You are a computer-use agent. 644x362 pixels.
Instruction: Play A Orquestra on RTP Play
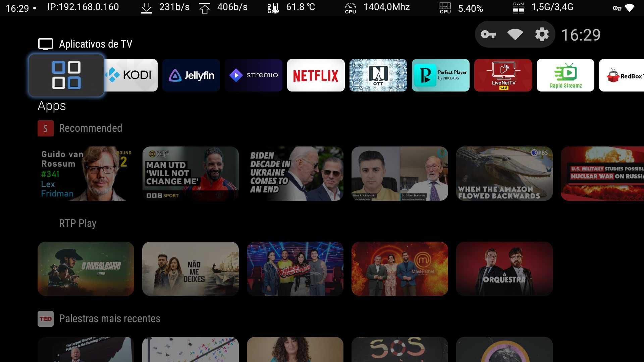(504, 269)
